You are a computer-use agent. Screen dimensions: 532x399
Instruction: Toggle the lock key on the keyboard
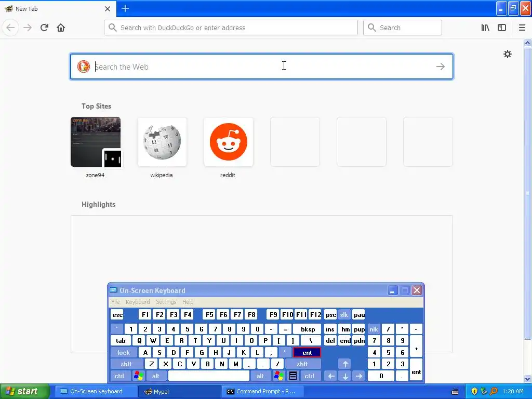pos(124,353)
